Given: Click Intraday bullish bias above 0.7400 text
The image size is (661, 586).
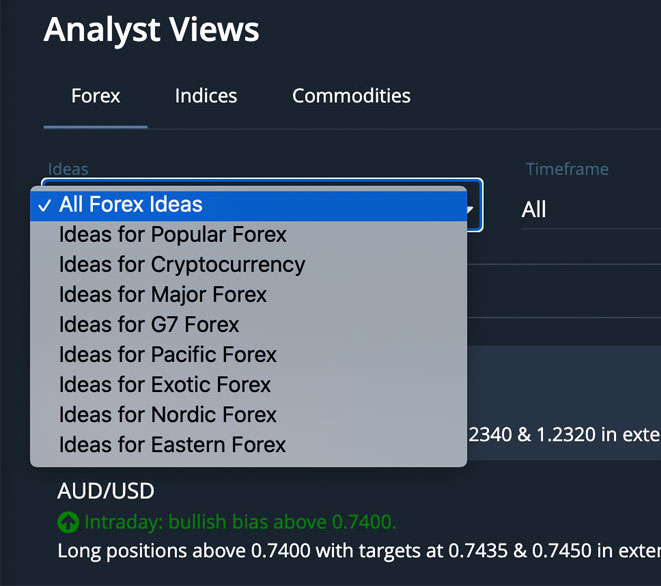Looking at the screenshot, I should 240,522.
